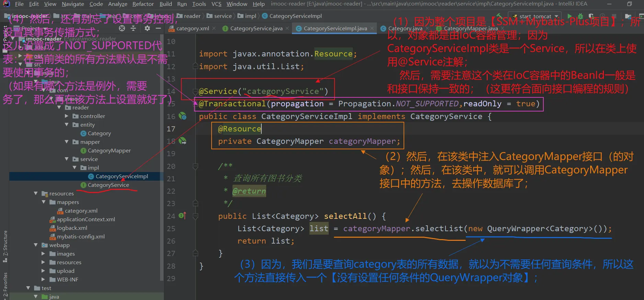Collapse the webapp folder node
The width and height of the screenshot is (644, 300).
pos(36,245)
